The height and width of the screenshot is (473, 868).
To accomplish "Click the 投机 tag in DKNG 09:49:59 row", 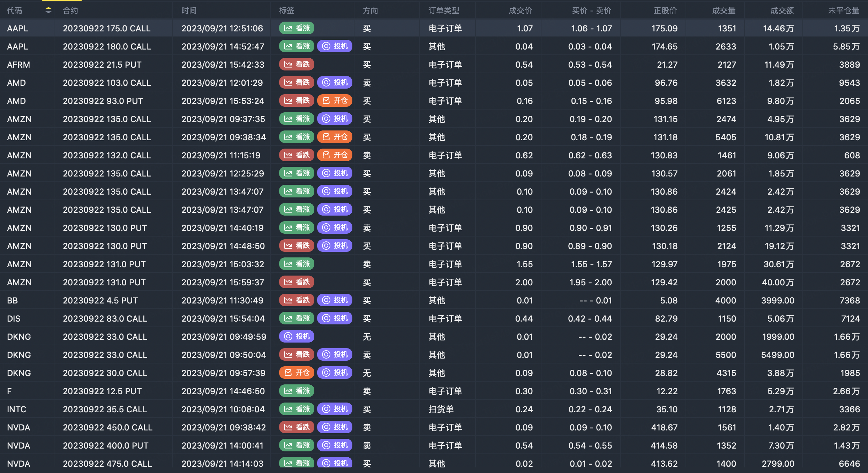I will tap(297, 337).
